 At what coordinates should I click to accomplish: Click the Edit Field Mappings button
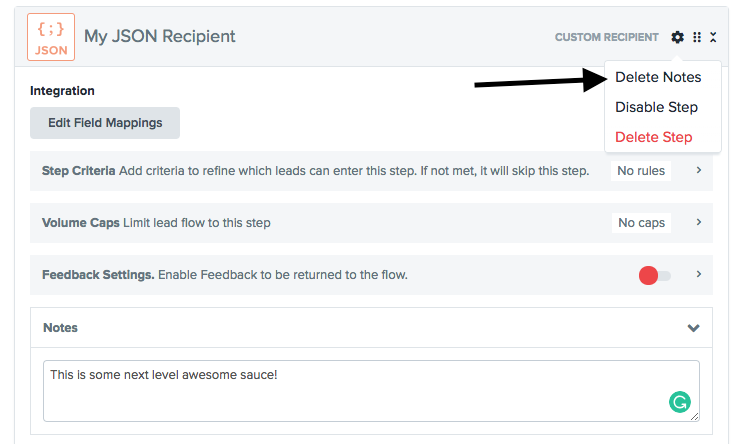pos(105,123)
